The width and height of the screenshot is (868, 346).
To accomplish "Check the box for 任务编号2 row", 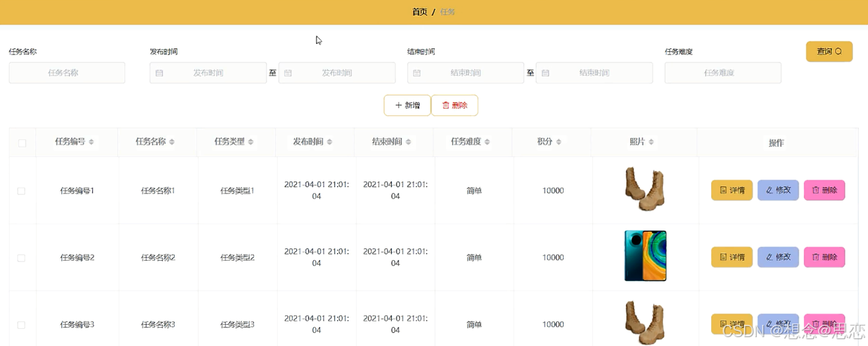I will point(21,258).
